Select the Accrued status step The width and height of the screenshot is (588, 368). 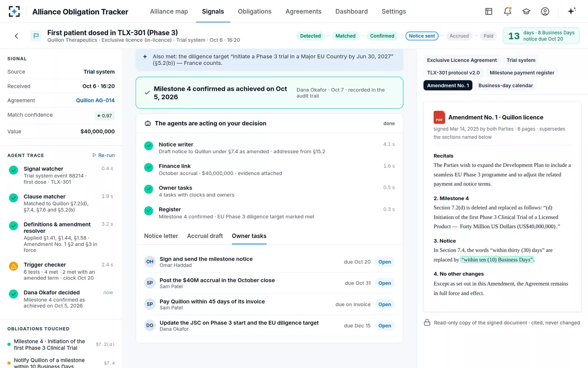point(459,36)
